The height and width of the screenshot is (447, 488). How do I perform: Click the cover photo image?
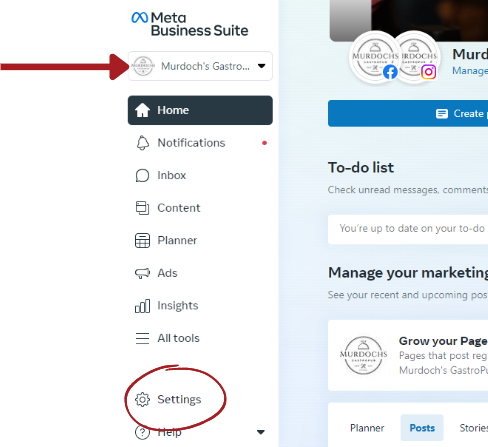(409, 20)
